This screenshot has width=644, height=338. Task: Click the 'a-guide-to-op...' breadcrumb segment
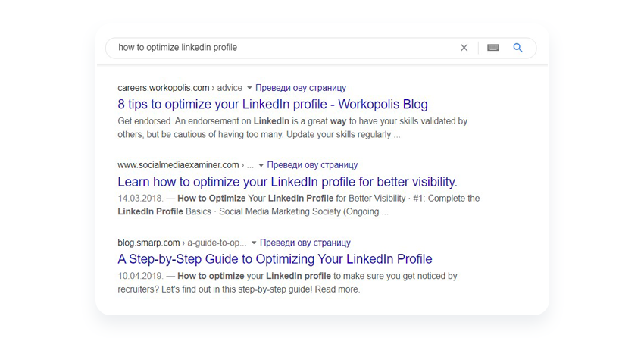click(x=217, y=243)
